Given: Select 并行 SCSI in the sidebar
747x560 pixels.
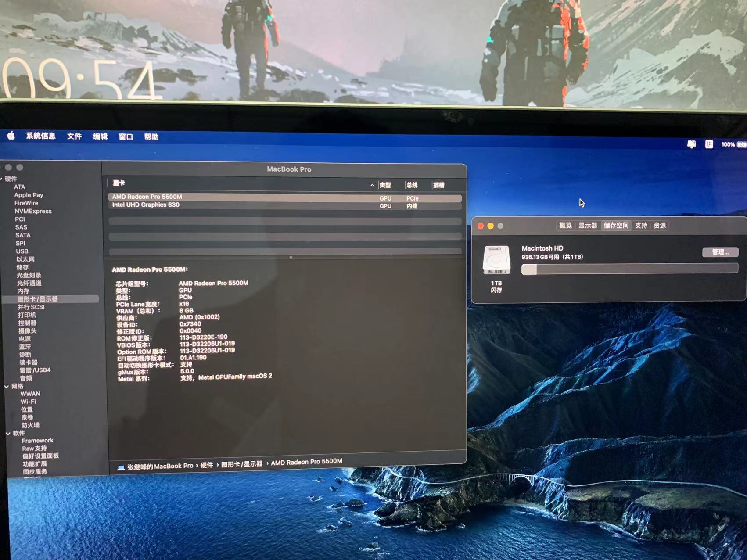Looking at the screenshot, I should [31, 307].
